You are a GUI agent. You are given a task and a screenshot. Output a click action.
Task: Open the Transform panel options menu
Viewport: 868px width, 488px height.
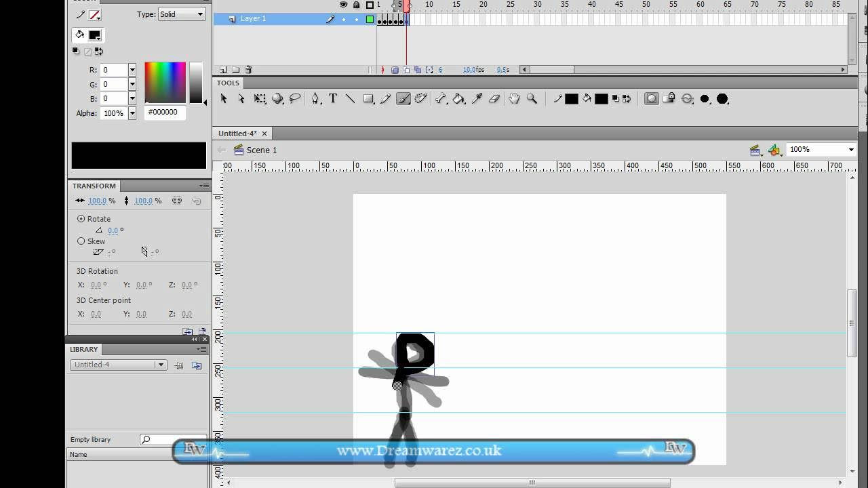click(203, 186)
